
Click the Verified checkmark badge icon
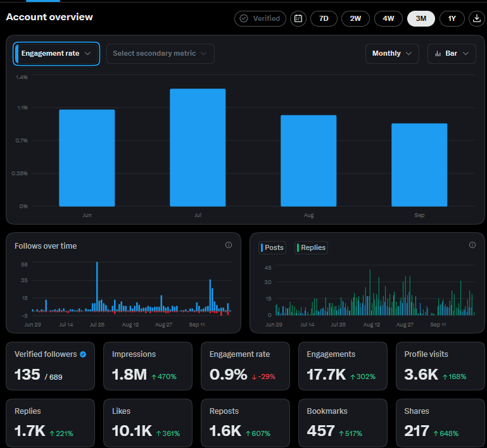(244, 18)
